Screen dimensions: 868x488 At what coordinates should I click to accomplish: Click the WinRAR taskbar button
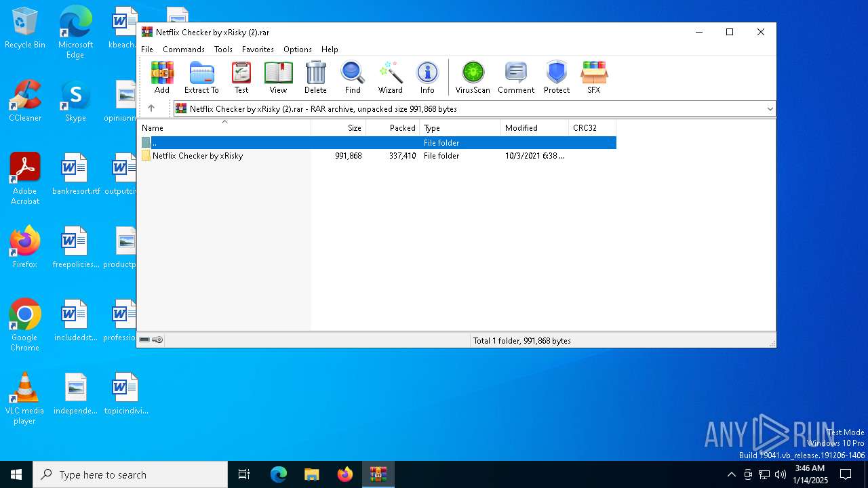[x=378, y=474]
